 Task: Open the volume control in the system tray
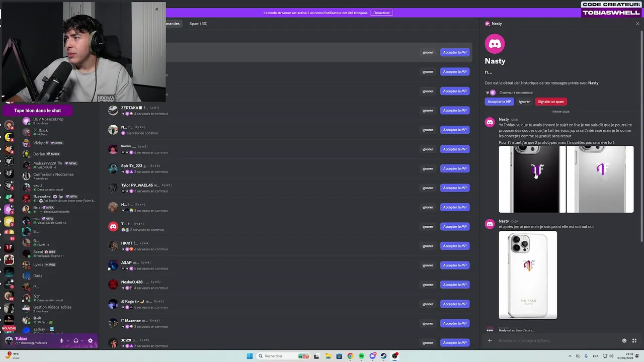click(x=611, y=356)
